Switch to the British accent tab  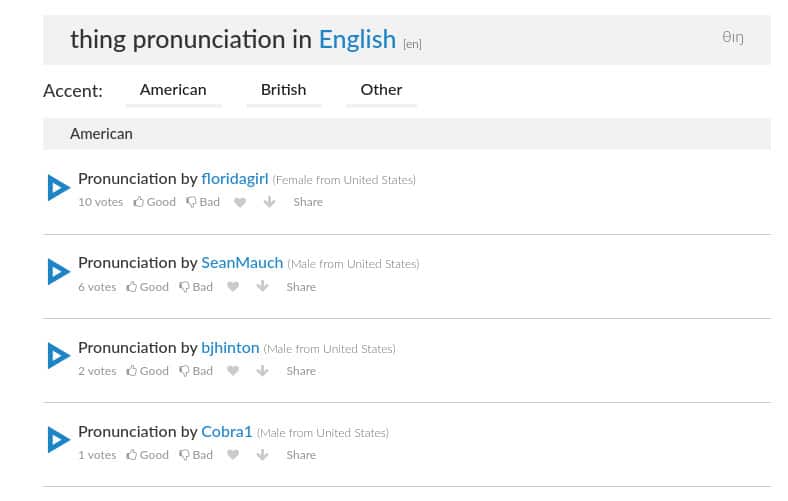[283, 90]
